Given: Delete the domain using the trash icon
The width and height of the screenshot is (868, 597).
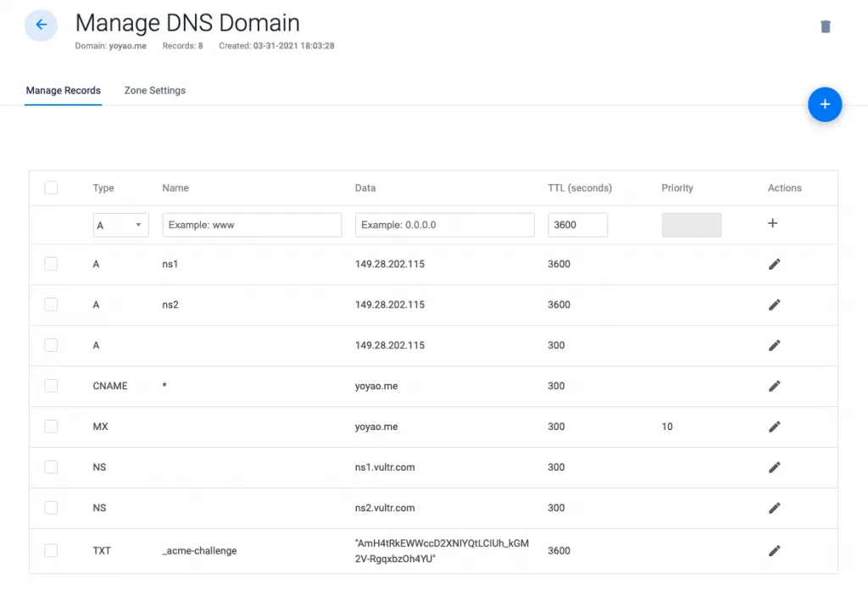Looking at the screenshot, I should tap(825, 25).
